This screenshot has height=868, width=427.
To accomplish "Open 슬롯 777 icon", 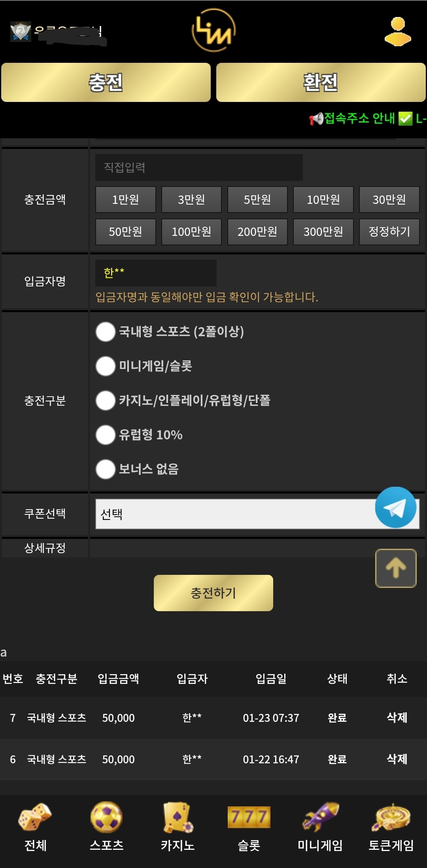I will (249, 817).
